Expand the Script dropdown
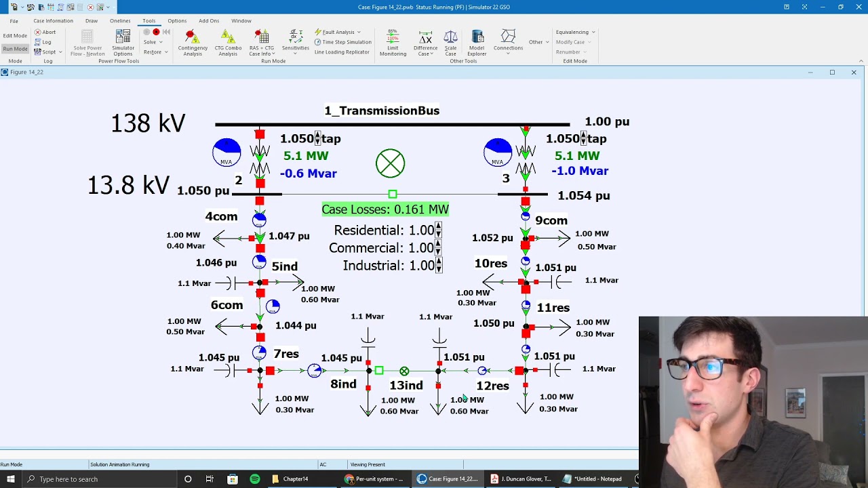This screenshot has height=488, width=868. point(48,52)
